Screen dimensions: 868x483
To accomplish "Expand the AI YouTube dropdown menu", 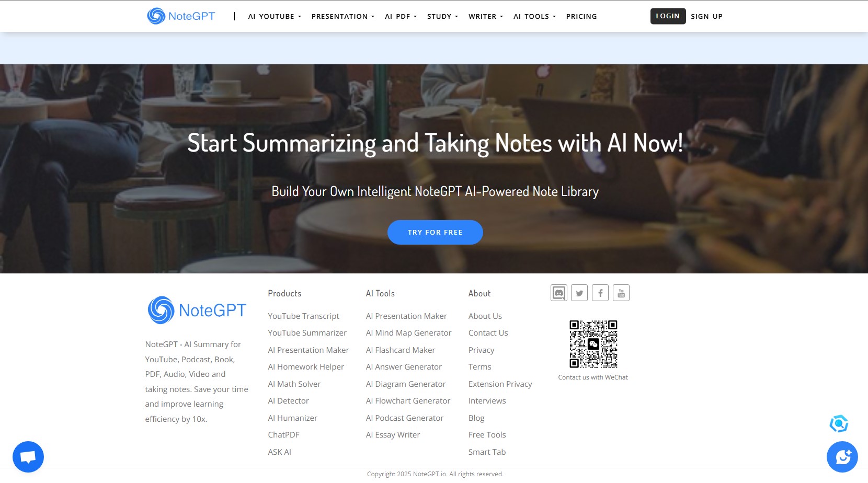I will (275, 16).
